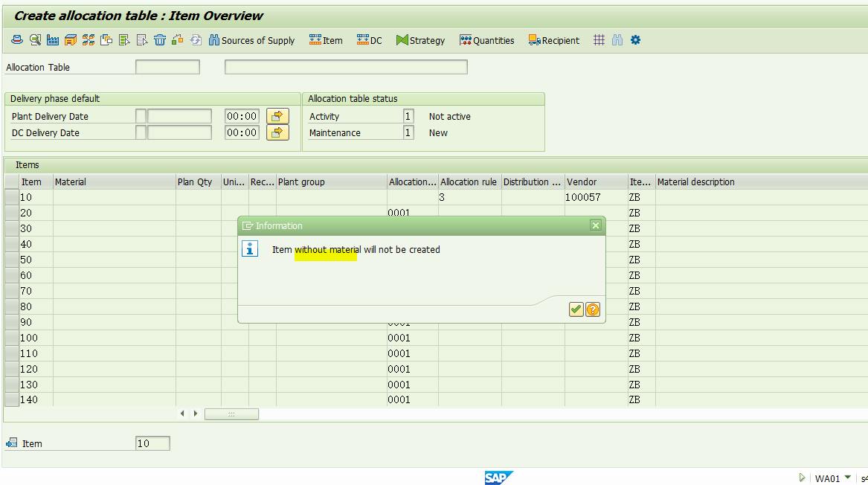This screenshot has width=868, height=485.
Task: Select row selector for item 10
Action: [12, 197]
